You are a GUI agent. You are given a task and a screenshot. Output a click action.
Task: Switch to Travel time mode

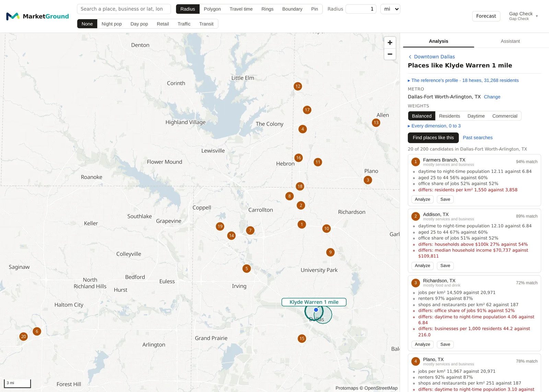(x=241, y=9)
